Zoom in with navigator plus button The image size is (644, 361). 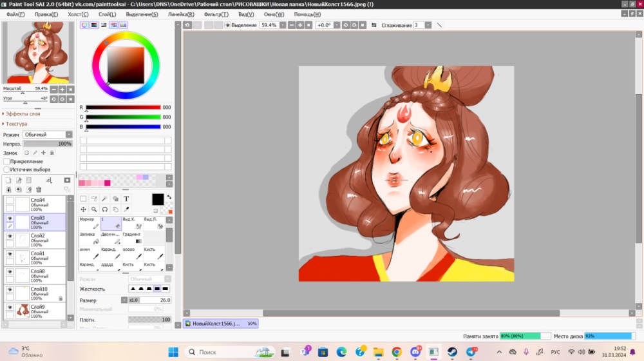click(62, 89)
